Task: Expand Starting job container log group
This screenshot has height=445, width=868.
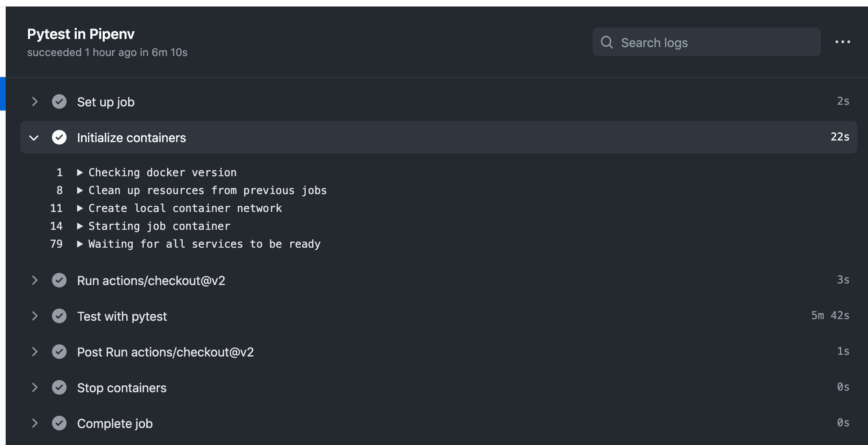Action: (80, 226)
